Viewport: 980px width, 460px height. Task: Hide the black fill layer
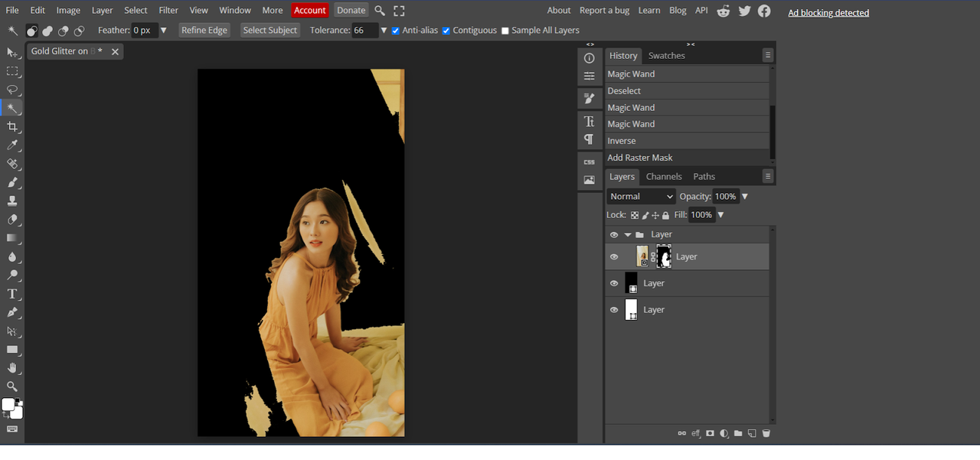[x=613, y=283]
